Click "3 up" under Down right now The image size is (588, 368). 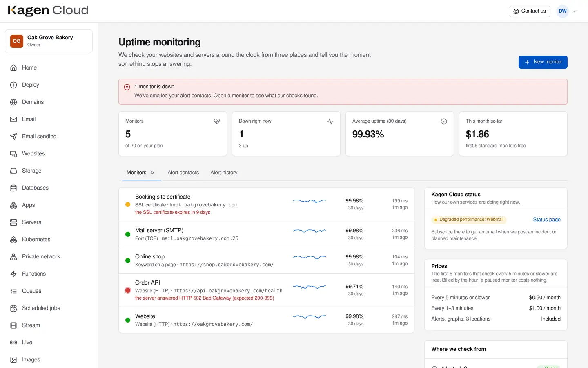(243, 146)
